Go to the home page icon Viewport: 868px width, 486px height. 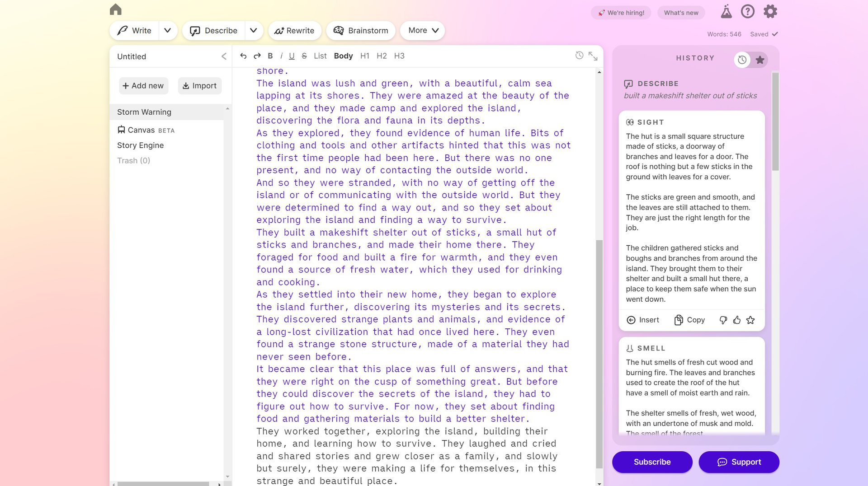116,9
